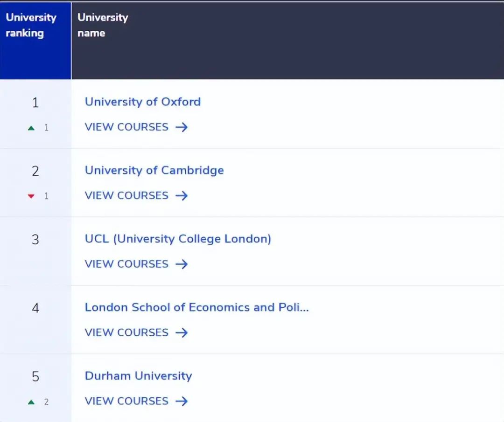Click the arrow icon beside Oxford's VIEW COURSES
This screenshot has height=422, width=504.
point(182,127)
